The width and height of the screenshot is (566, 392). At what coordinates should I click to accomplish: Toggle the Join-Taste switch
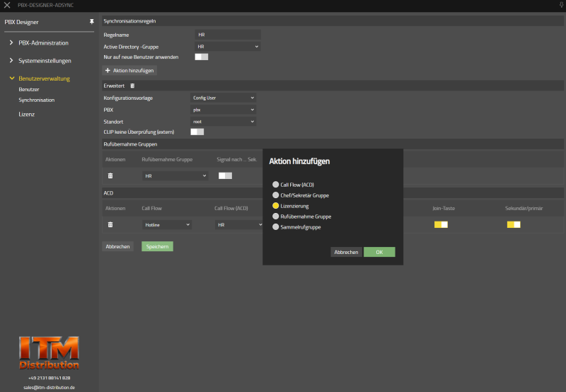click(441, 224)
